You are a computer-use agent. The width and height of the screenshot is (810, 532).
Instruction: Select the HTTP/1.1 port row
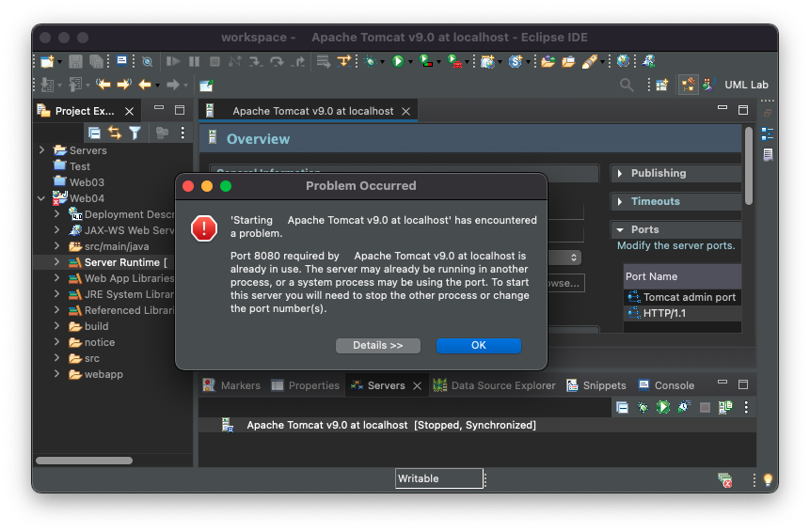(682, 313)
